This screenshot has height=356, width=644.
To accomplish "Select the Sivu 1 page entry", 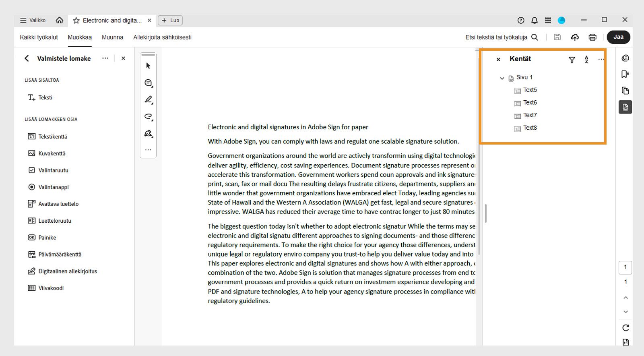I will (520, 77).
